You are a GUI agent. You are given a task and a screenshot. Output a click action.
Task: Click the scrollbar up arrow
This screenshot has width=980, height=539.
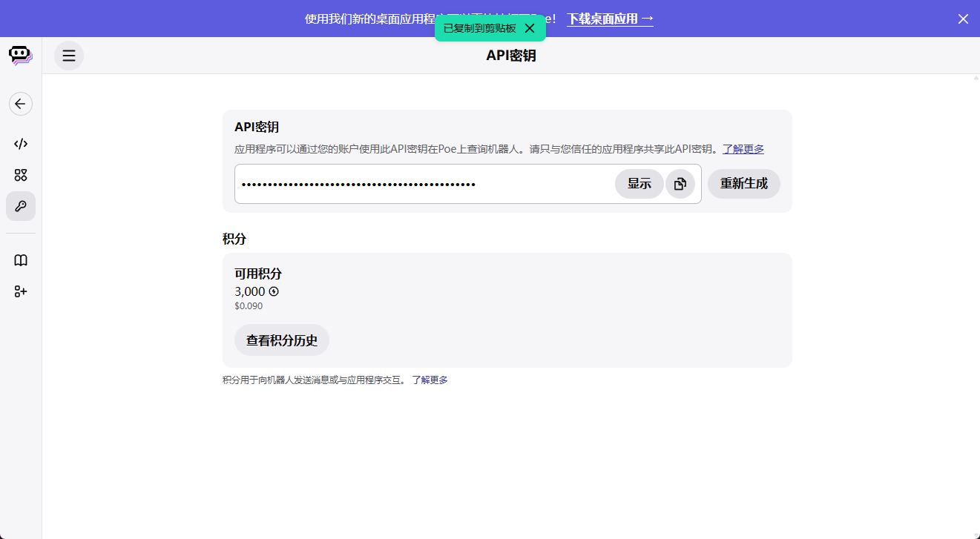pos(976,78)
